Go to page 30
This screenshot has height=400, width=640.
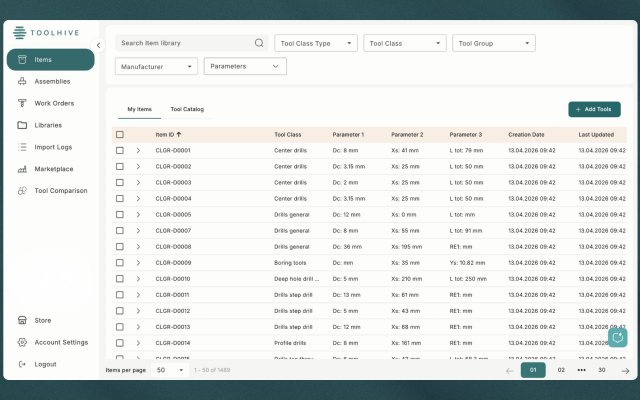602,370
